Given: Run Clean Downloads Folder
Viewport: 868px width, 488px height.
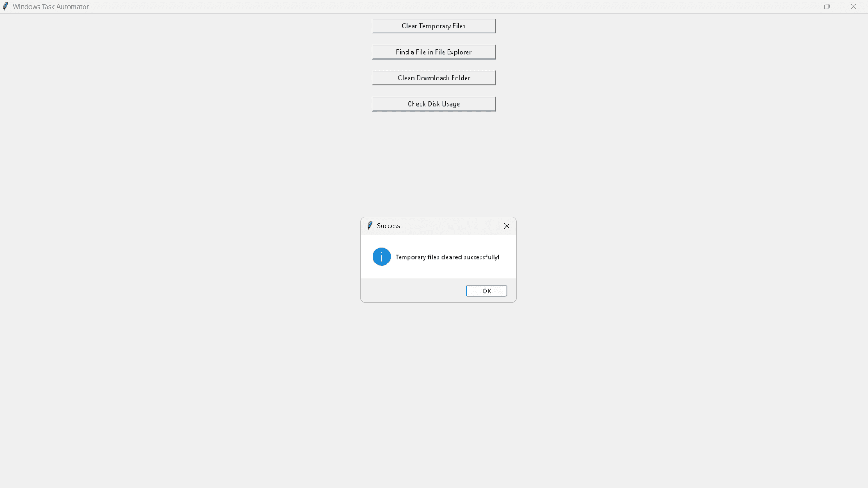Looking at the screenshot, I should (x=433, y=78).
